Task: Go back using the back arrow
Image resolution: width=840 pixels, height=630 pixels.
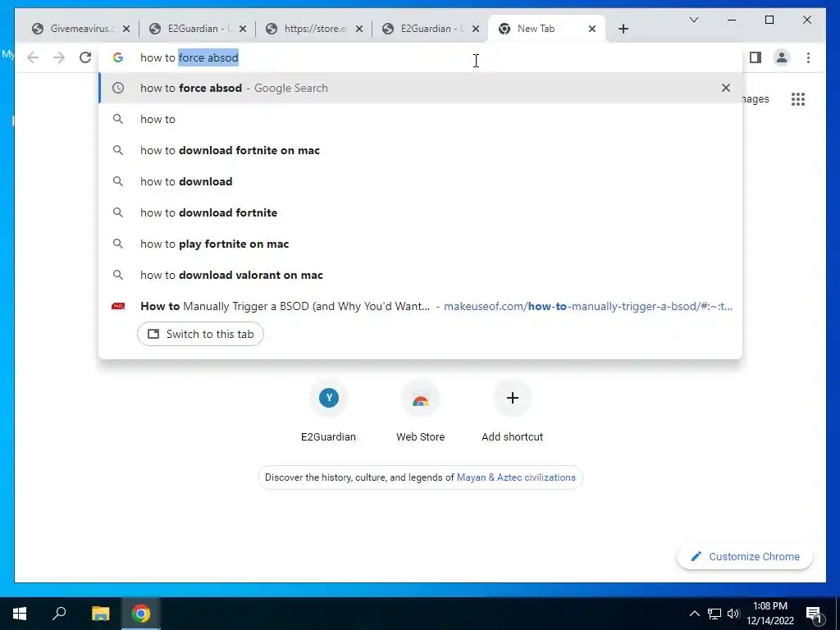Action: 33,57
